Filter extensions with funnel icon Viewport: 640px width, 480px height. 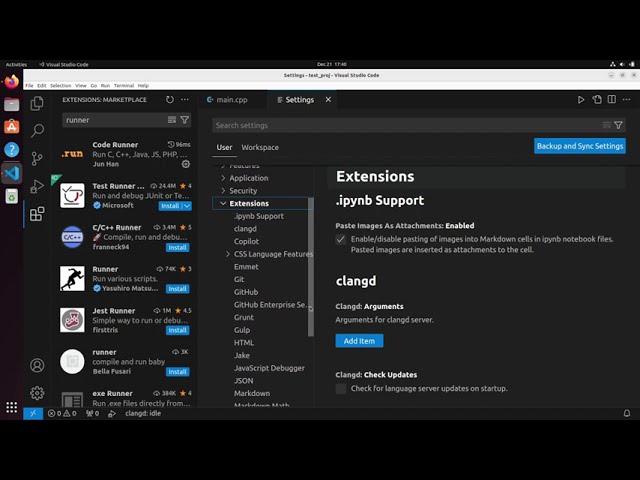pyautogui.click(x=184, y=120)
